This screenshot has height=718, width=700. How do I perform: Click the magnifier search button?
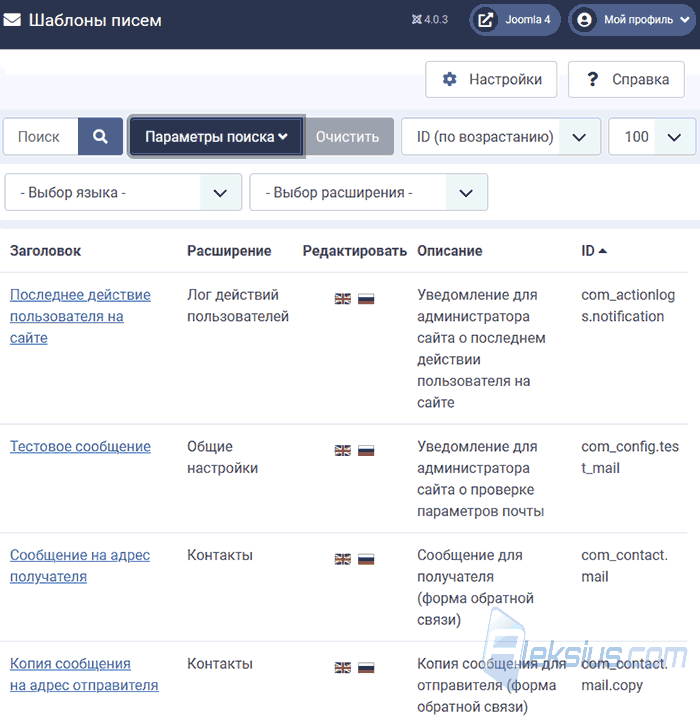[x=100, y=136]
